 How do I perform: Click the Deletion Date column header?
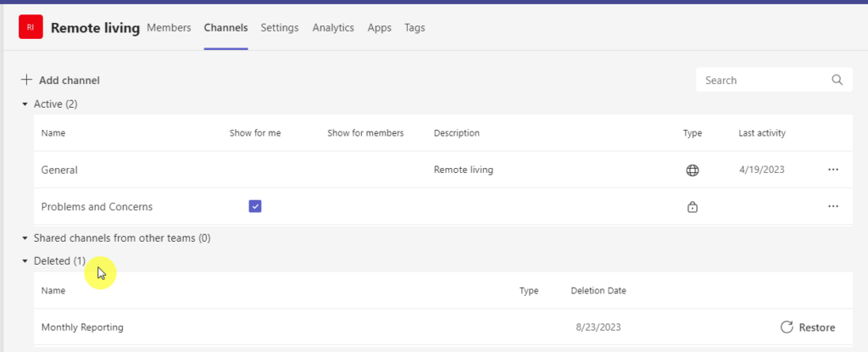(x=598, y=290)
